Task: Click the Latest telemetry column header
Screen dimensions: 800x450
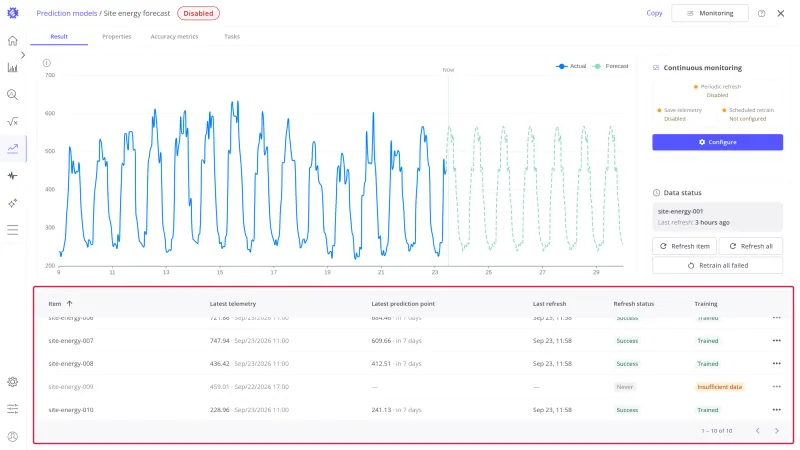Action: tap(233, 304)
